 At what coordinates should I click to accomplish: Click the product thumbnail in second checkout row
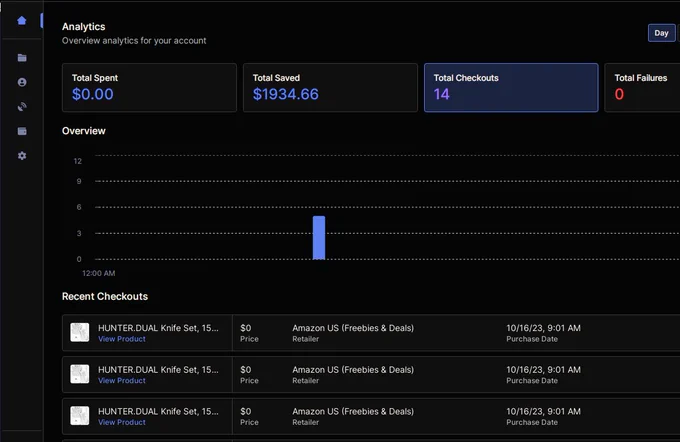pyautogui.click(x=80, y=374)
